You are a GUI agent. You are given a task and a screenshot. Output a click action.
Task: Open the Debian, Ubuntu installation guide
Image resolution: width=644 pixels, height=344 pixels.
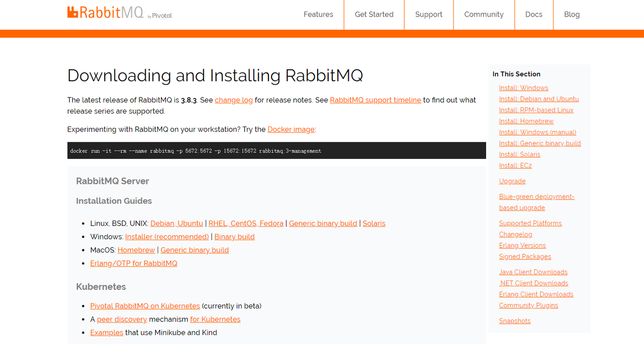click(x=177, y=223)
